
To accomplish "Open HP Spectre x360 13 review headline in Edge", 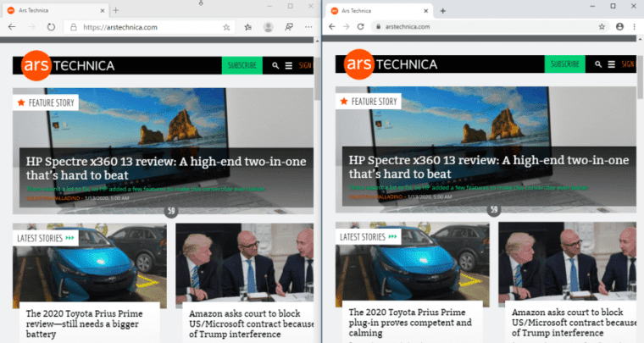I will pyautogui.click(x=166, y=169).
